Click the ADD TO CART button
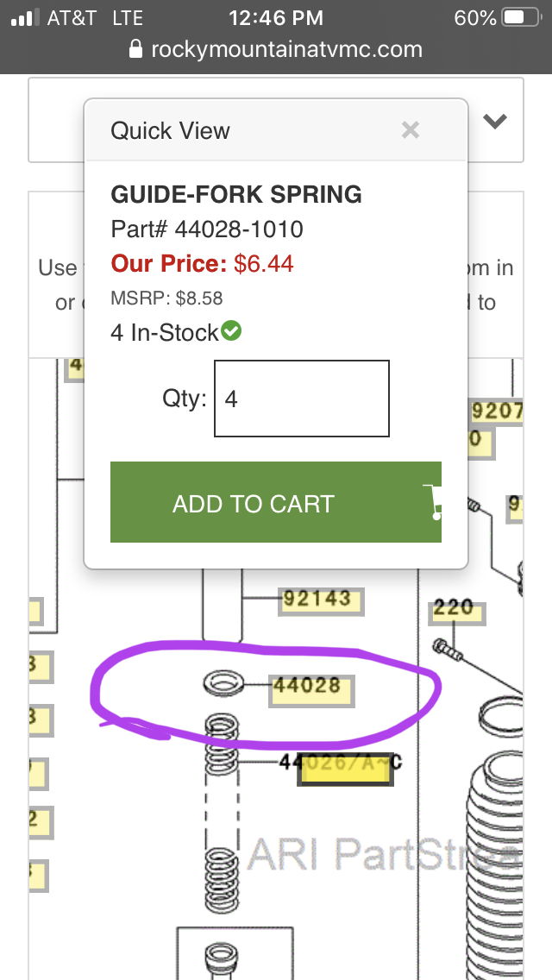 tap(276, 502)
